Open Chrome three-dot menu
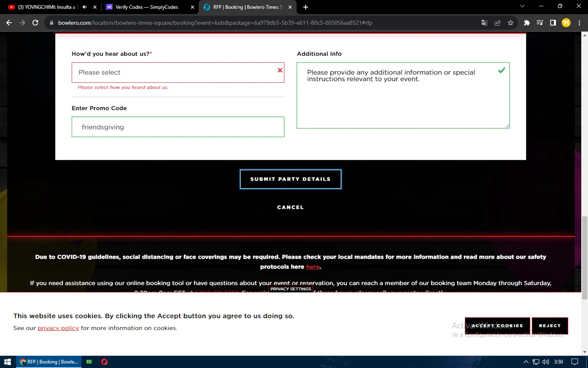Image resolution: width=588 pixels, height=368 pixels. coord(579,23)
